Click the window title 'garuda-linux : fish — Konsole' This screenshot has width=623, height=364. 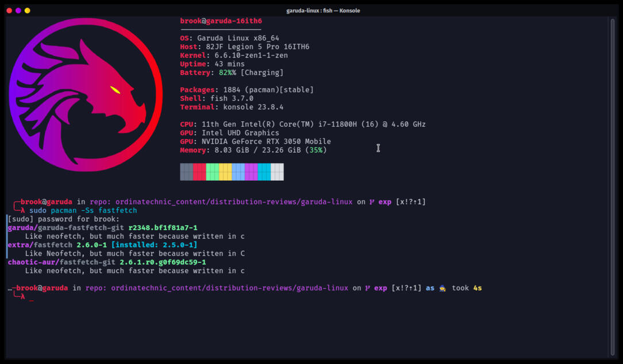pyautogui.click(x=323, y=11)
